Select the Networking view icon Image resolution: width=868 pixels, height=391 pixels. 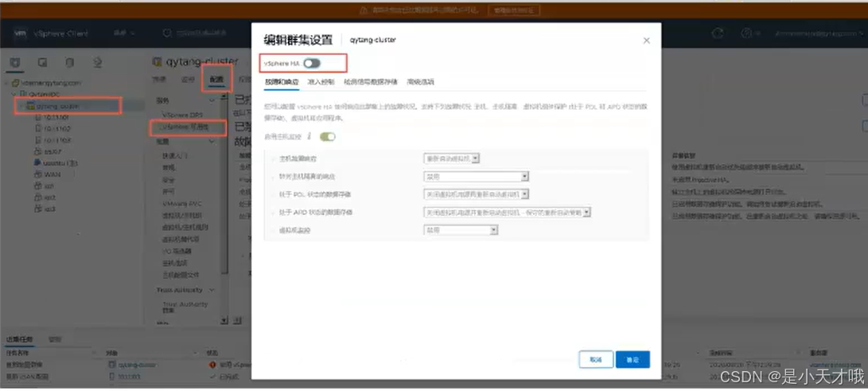97,62
